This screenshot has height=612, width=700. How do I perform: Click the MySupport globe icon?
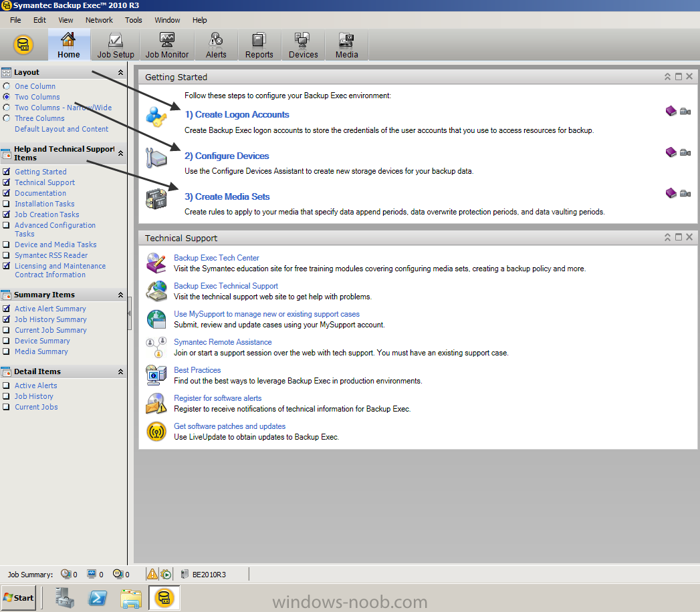tap(156, 319)
